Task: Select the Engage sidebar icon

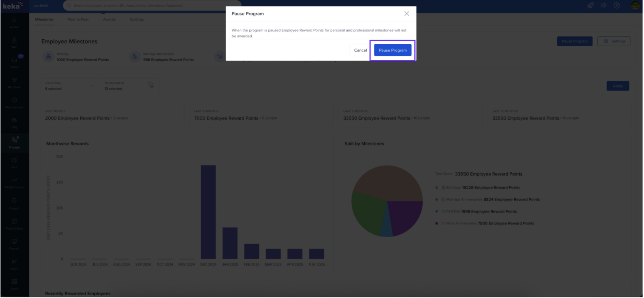Action: coord(14,142)
